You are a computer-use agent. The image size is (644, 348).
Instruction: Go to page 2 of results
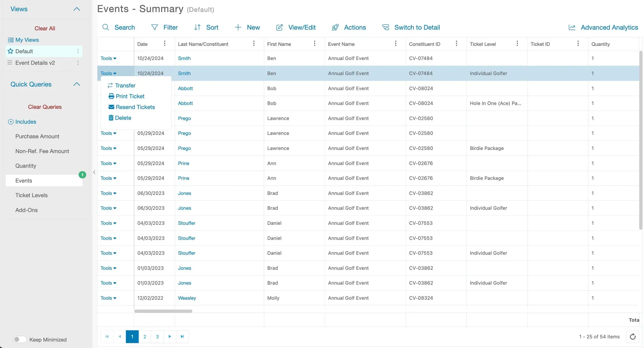click(145, 337)
